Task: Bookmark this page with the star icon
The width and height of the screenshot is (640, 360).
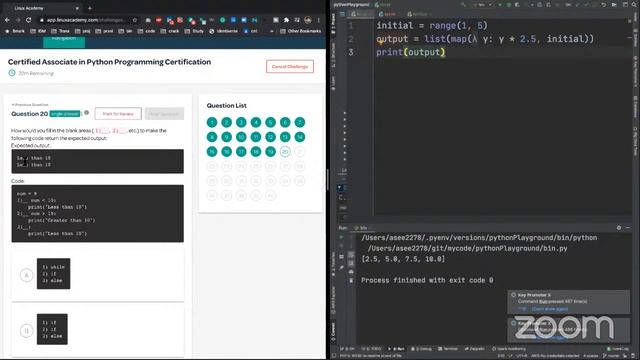Action: point(135,20)
